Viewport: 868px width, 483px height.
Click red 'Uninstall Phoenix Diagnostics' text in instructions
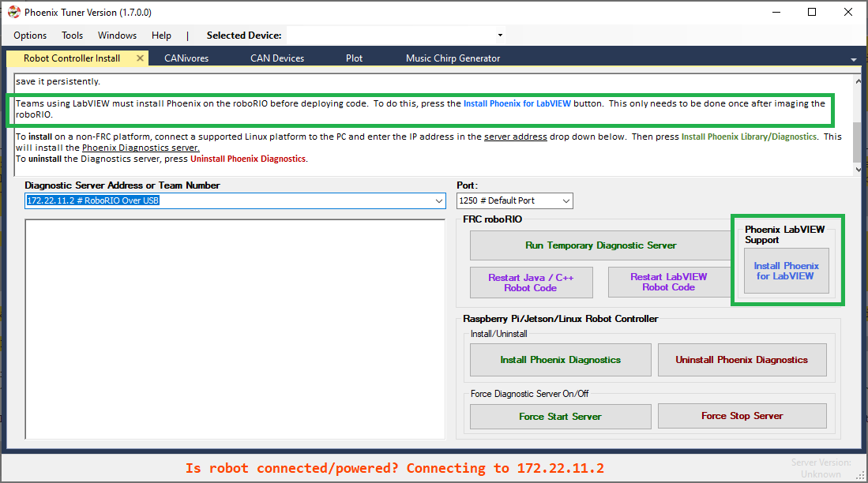(248, 159)
